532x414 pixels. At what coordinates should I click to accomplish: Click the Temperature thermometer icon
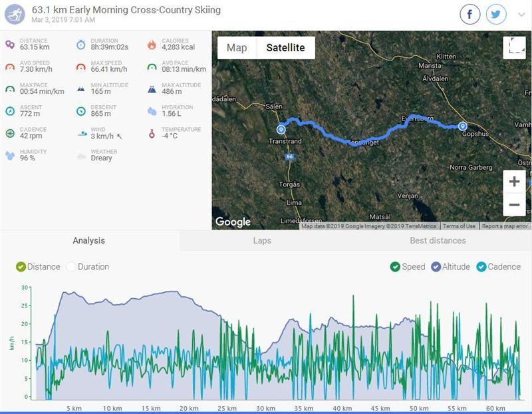(x=152, y=134)
